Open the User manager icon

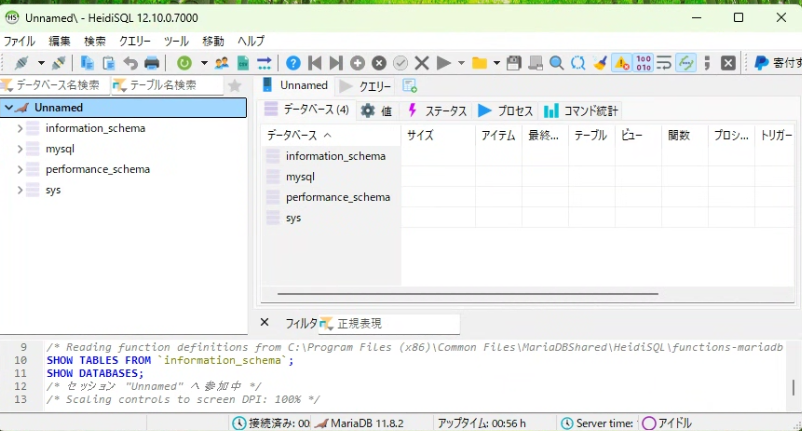[x=221, y=63]
